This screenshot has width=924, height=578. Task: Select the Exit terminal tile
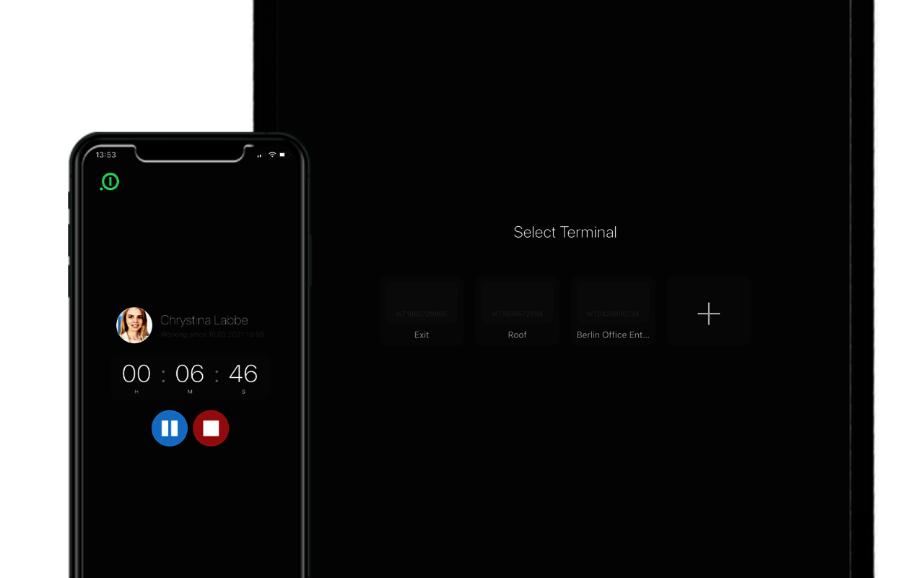[x=422, y=311]
